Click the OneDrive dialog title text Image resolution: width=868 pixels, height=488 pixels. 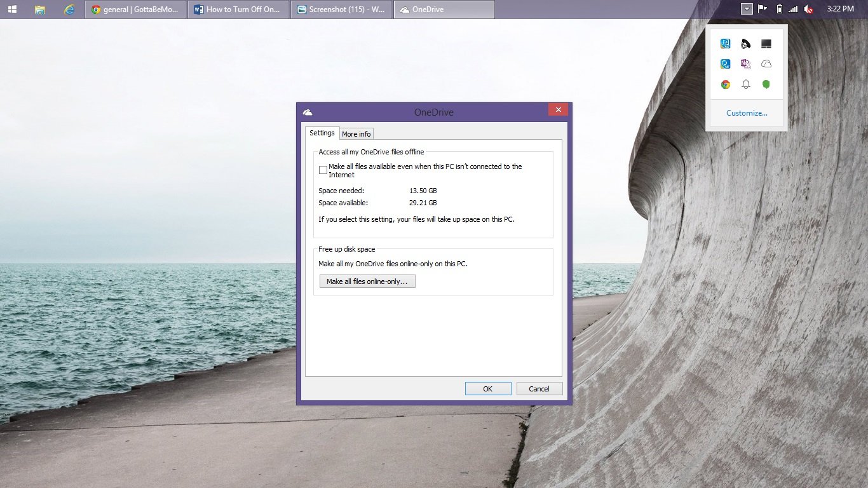pos(434,112)
